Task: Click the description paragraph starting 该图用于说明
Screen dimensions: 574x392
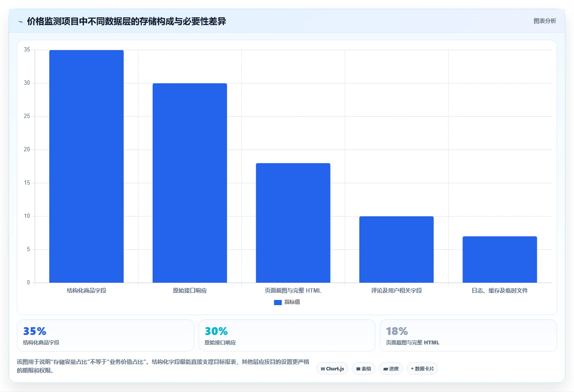Action: 163,366
